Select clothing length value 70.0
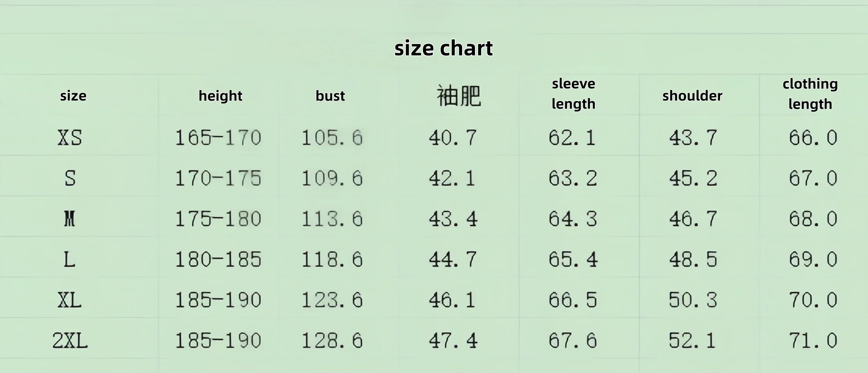The width and height of the screenshot is (868, 373). [x=813, y=300]
